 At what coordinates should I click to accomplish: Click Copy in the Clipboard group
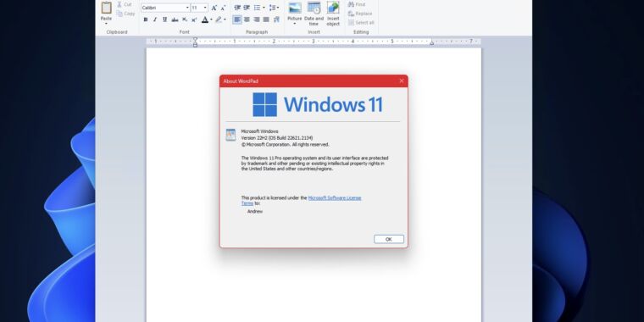point(125,14)
